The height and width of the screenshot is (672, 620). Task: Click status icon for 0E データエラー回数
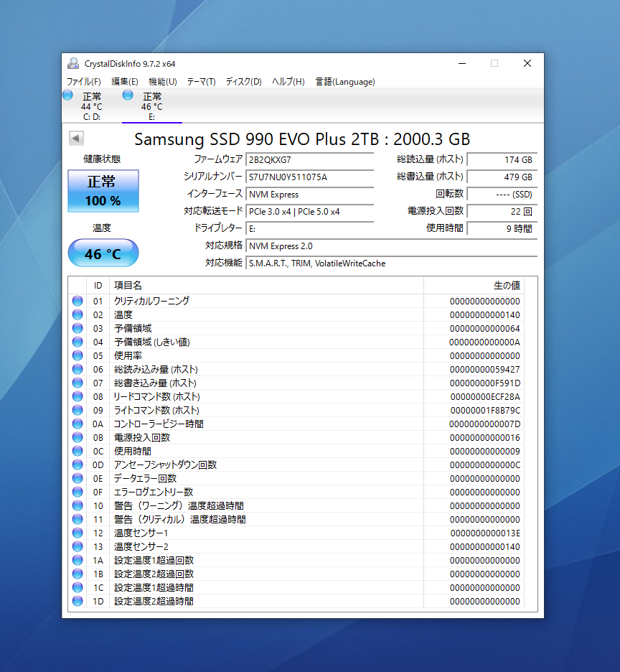click(77, 478)
